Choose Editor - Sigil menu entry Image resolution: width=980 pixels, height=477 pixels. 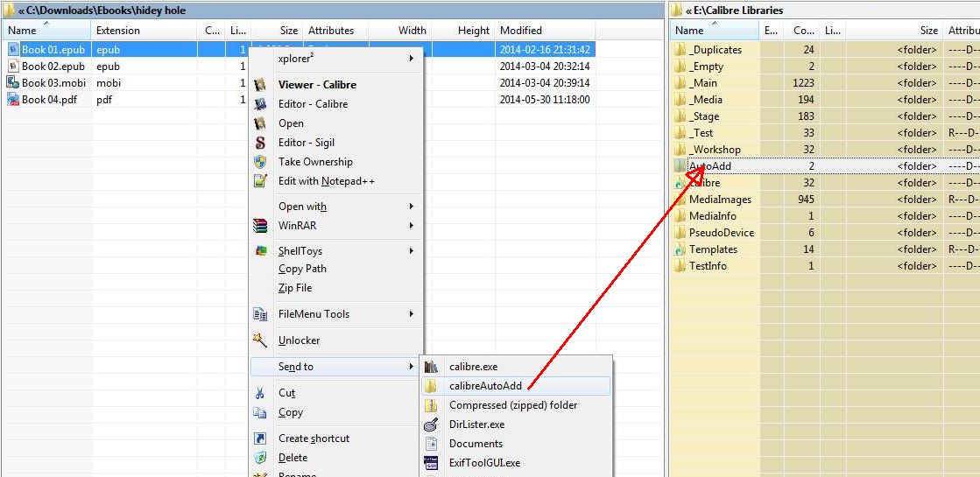[x=335, y=143]
